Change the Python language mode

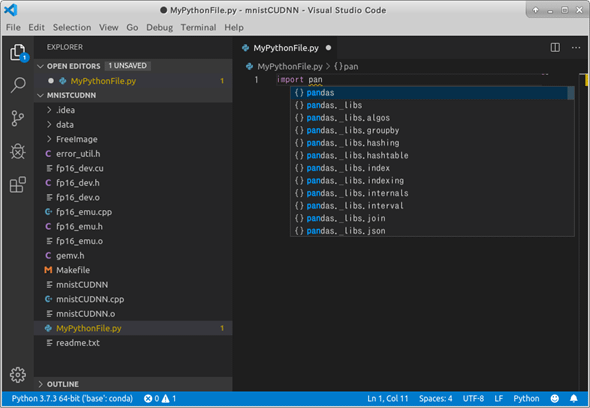[526, 399]
